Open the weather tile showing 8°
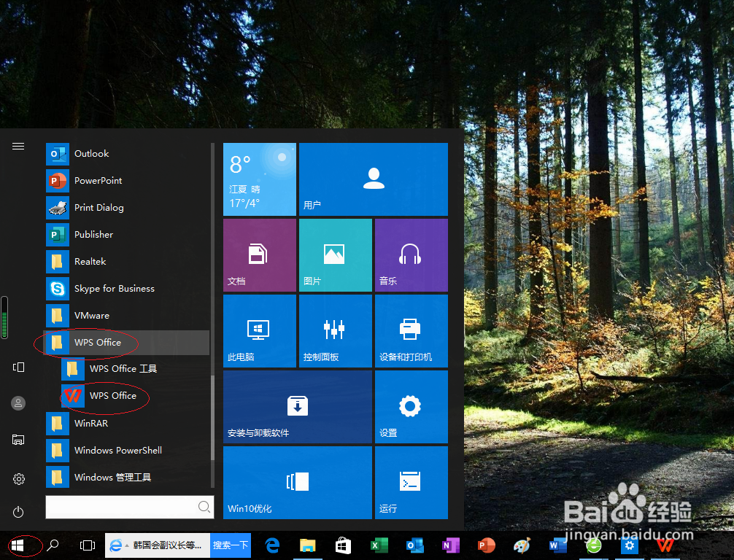 (x=260, y=179)
